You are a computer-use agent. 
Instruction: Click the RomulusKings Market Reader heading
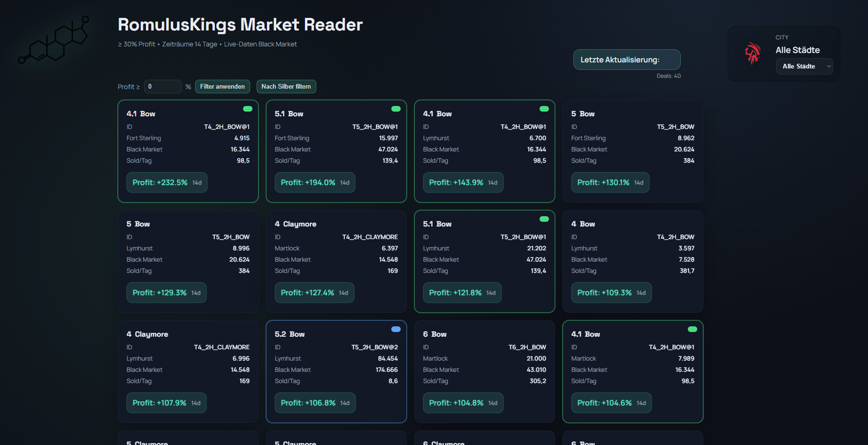coord(240,24)
